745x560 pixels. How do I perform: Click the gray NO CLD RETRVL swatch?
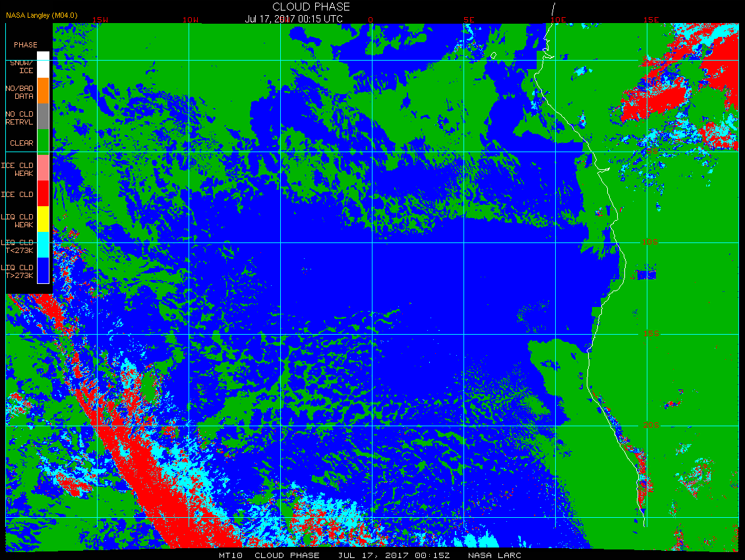(44, 117)
